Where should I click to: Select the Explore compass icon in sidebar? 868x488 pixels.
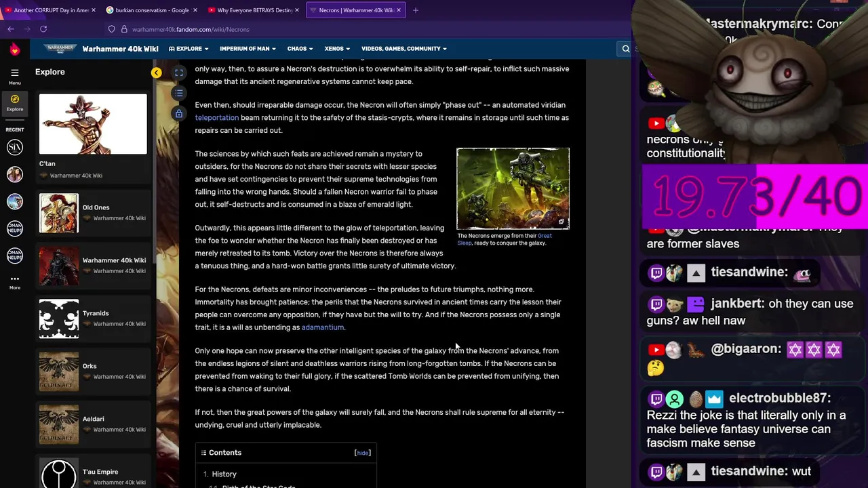[14, 102]
